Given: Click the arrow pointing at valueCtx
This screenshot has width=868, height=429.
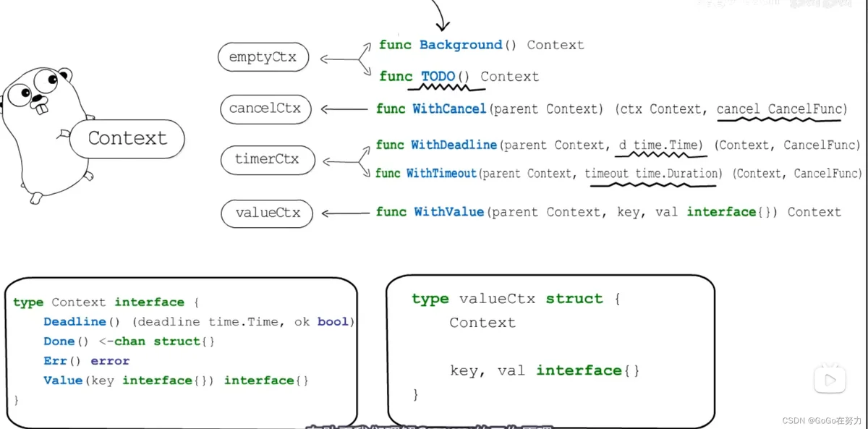Looking at the screenshot, I should tap(344, 213).
